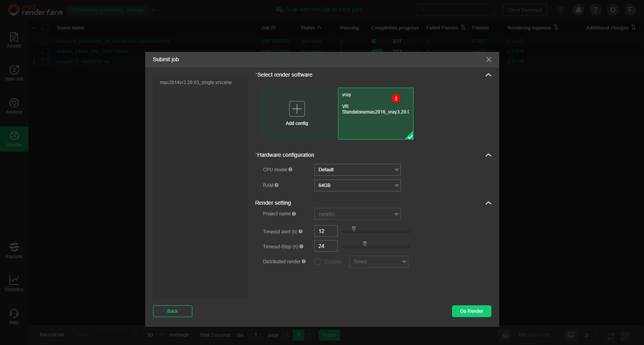644x345 pixels.
Task: Click the Back button
Action: click(172, 311)
